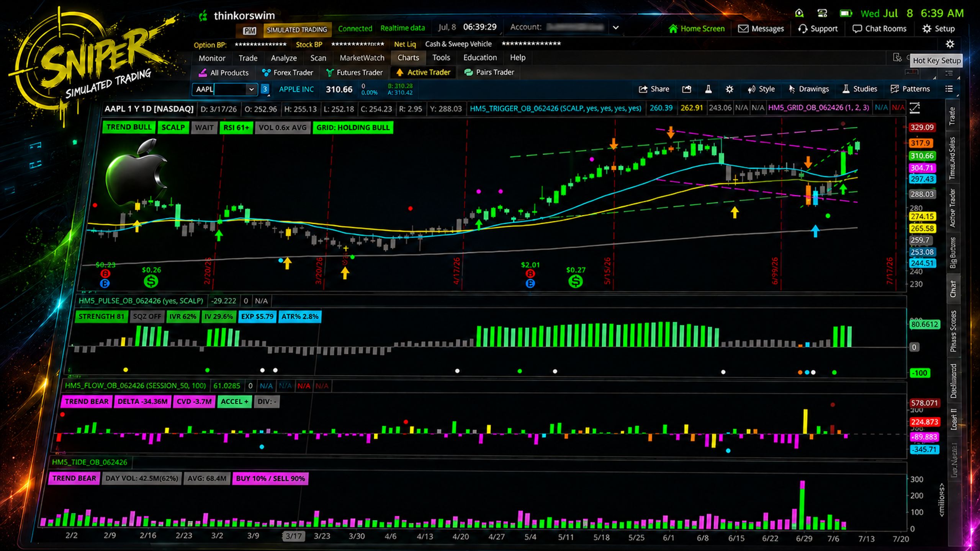This screenshot has height=551, width=980.
Task: Open the Studies menu
Action: click(x=860, y=89)
